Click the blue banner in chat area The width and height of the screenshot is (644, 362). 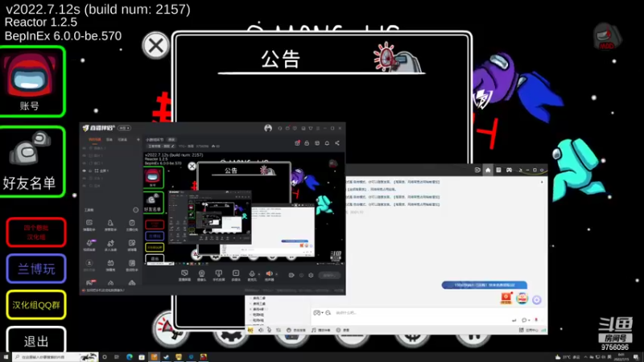[x=485, y=285]
